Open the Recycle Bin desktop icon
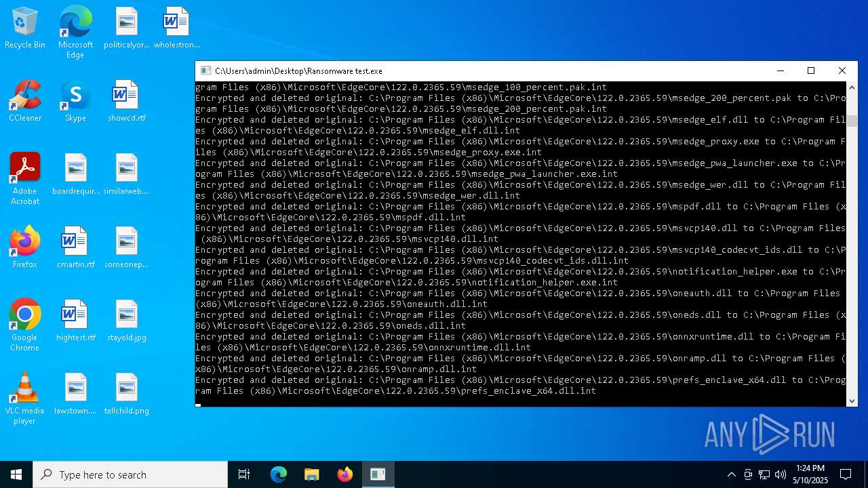868x488 pixels. 25,28
